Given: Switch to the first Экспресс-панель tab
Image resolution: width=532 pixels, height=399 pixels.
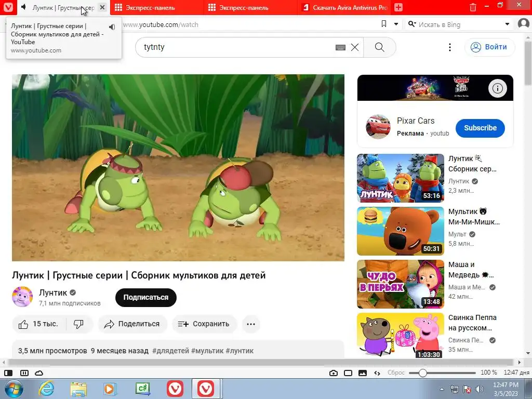Looking at the screenshot, I should click(157, 7).
